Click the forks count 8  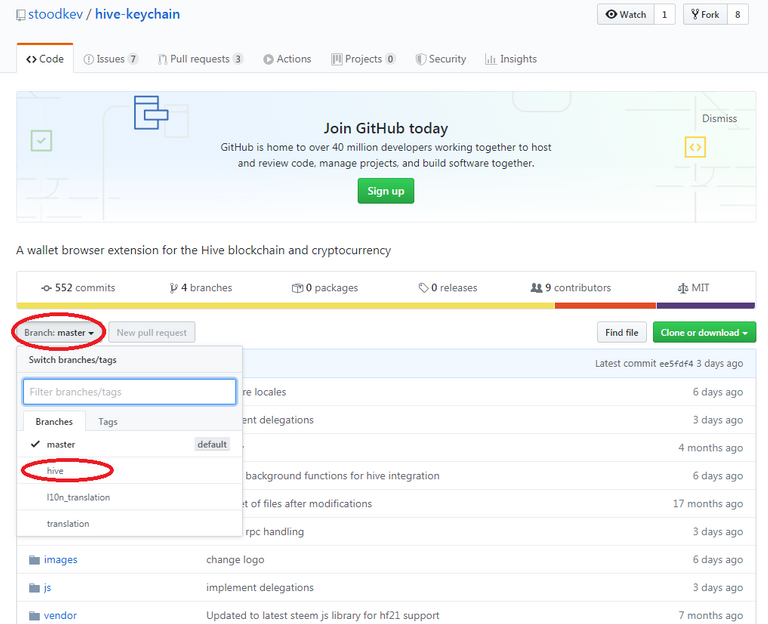click(738, 14)
